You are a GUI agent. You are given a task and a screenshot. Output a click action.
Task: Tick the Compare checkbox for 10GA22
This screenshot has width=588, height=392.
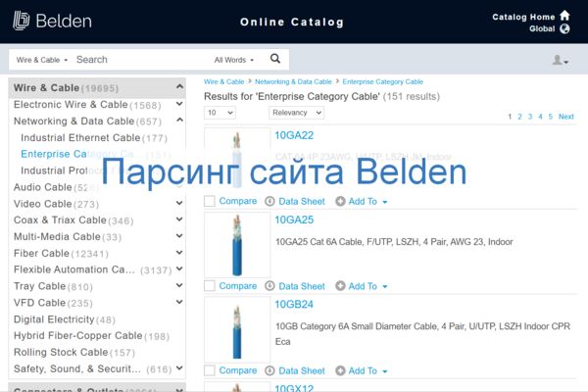click(210, 201)
